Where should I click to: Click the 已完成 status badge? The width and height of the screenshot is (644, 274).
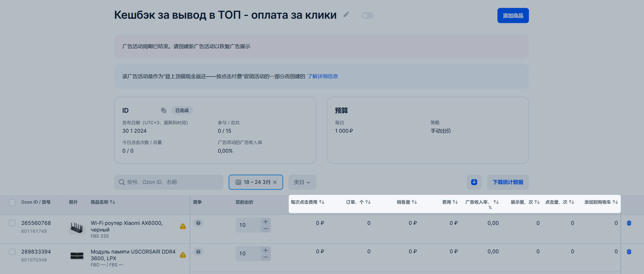[x=182, y=110]
